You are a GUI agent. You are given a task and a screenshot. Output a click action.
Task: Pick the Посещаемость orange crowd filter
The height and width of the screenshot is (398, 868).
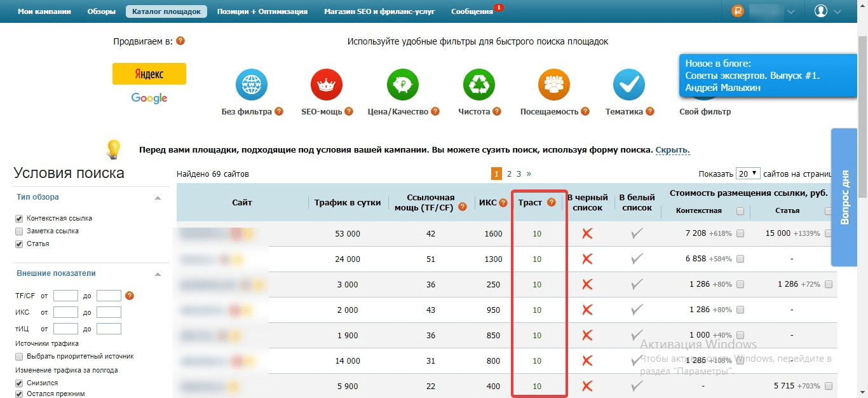click(553, 85)
